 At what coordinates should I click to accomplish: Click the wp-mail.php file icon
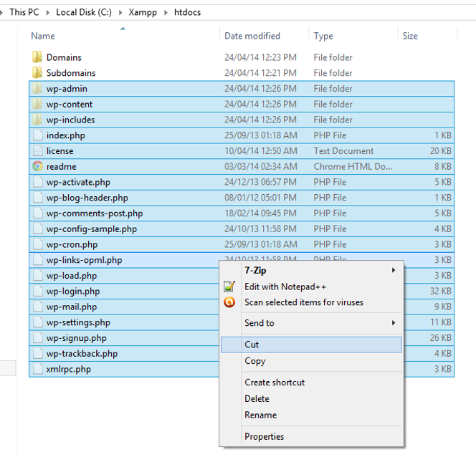[38, 307]
